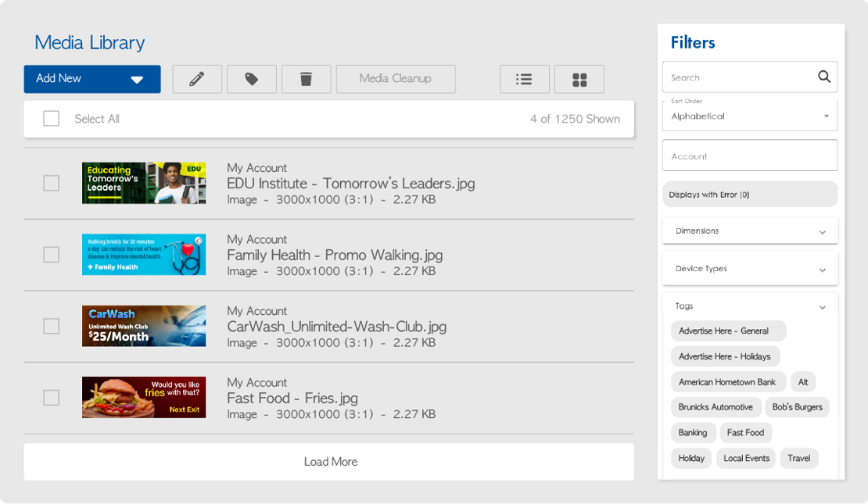Click the trash delete icon
Image resolution: width=868 pixels, height=504 pixels.
(307, 79)
